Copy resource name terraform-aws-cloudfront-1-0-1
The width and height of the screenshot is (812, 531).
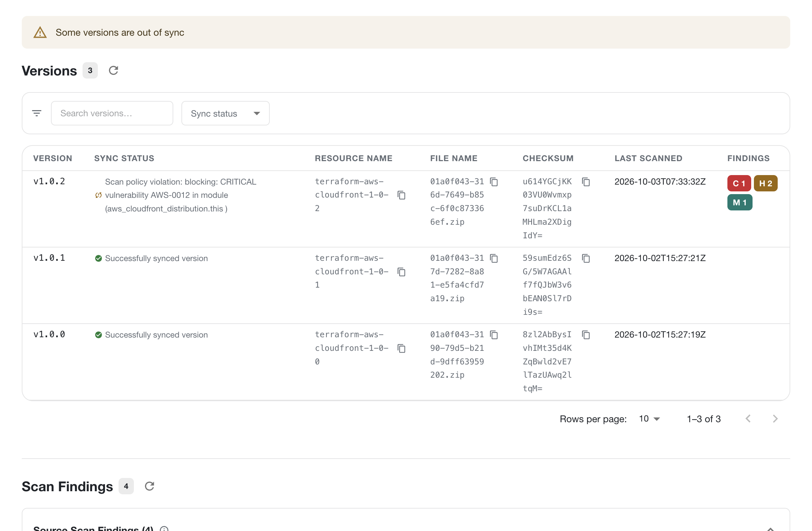pos(402,272)
